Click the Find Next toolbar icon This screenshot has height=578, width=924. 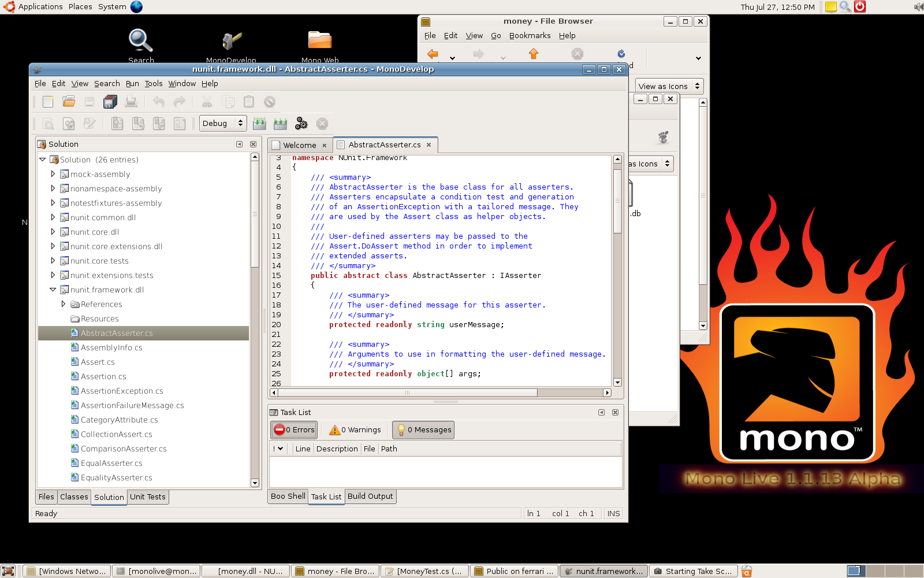tap(69, 124)
